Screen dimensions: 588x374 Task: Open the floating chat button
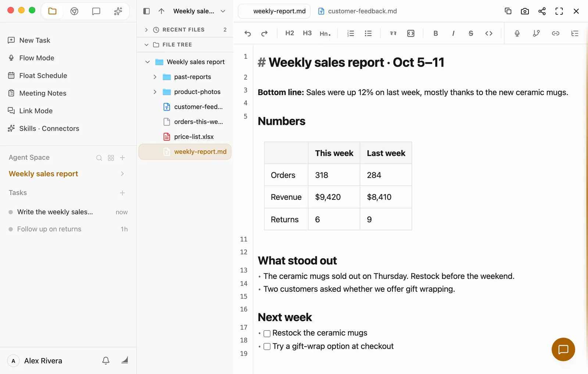pyautogui.click(x=563, y=349)
